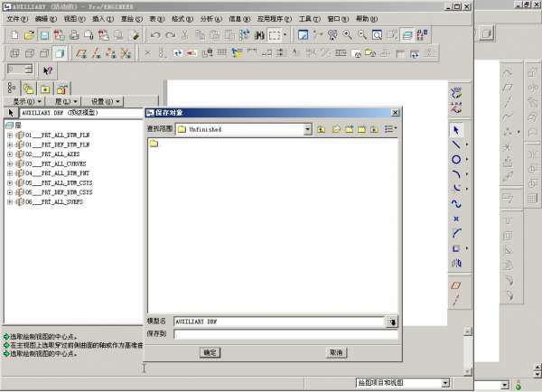Close the 保存对象 dialog
The width and height of the screenshot is (542, 392).
pos(395,112)
